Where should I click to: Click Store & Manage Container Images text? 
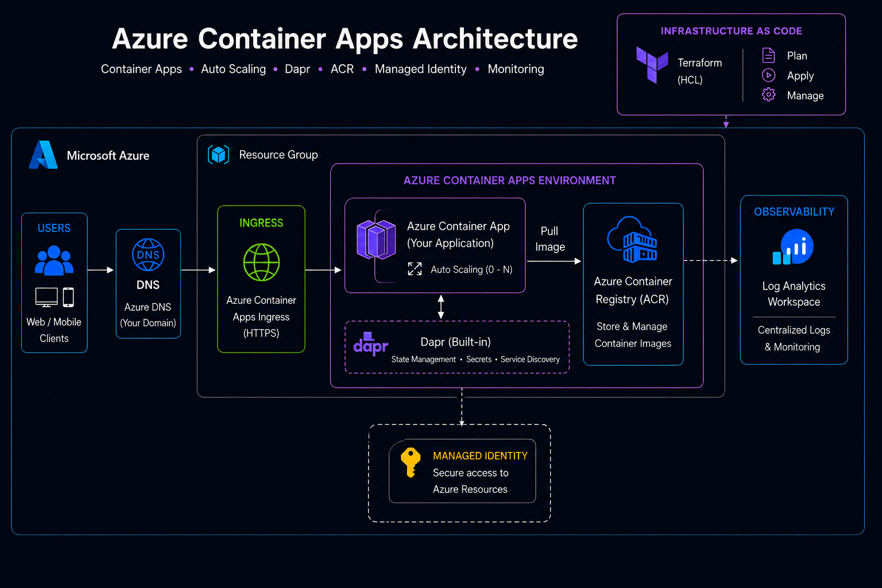tap(633, 335)
